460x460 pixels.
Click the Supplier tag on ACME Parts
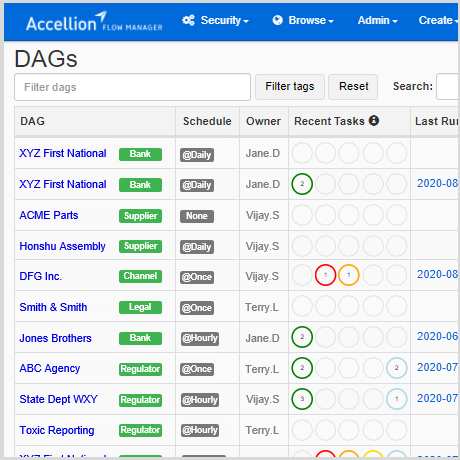pos(140,216)
